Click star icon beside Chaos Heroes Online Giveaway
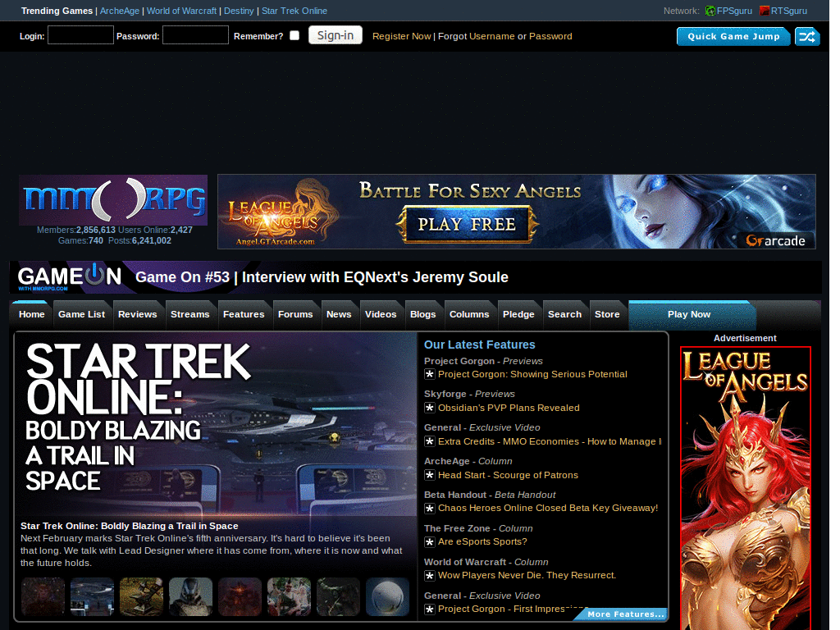 point(430,509)
